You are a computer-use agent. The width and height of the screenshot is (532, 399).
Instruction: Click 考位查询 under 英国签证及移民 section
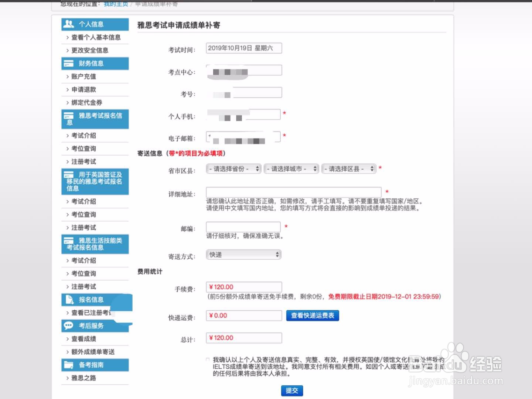coord(83,214)
